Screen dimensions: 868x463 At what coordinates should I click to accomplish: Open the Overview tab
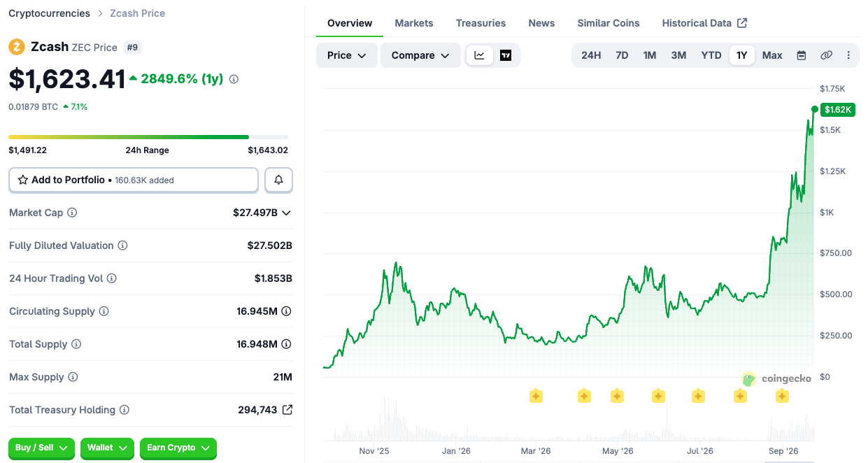pyautogui.click(x=350, y=23)
